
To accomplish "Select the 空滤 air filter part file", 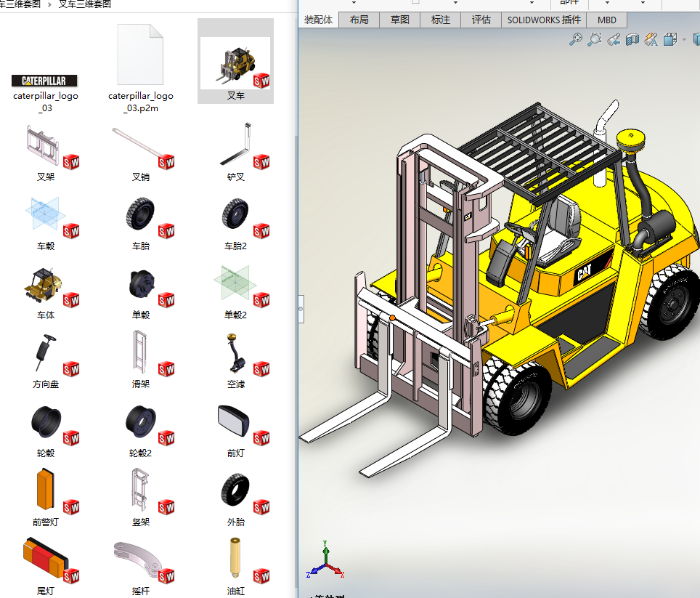I will 236,353.
